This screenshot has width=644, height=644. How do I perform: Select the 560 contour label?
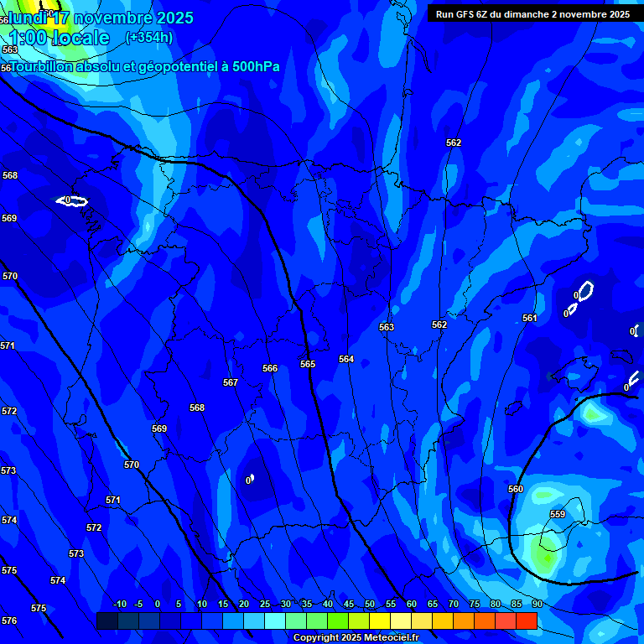(516, 489)
